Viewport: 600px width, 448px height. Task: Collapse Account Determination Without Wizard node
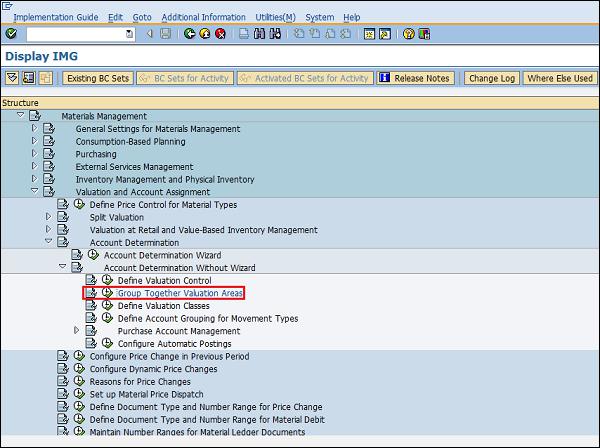pos(62,267)
